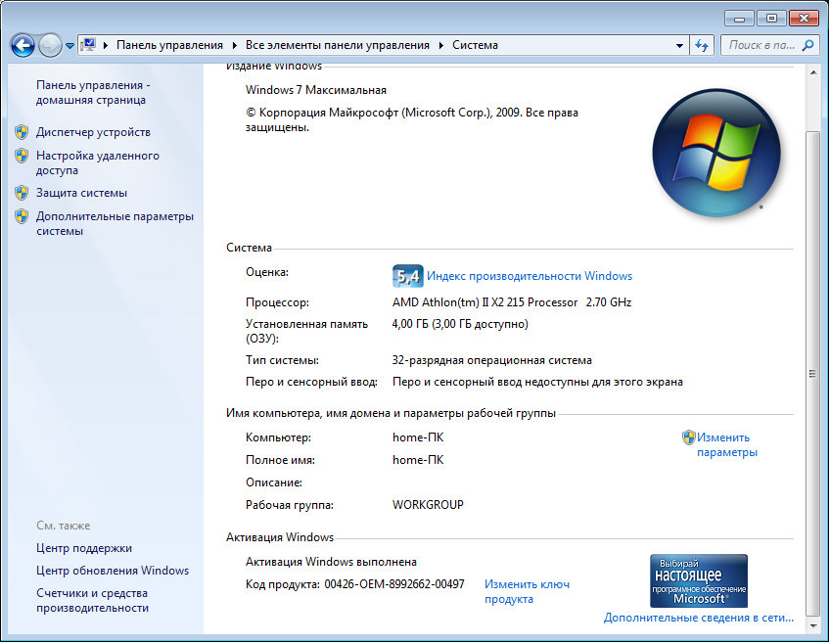Click Активация Windows выполнена status text
This screenshot has height=644, width=830.
331,562
